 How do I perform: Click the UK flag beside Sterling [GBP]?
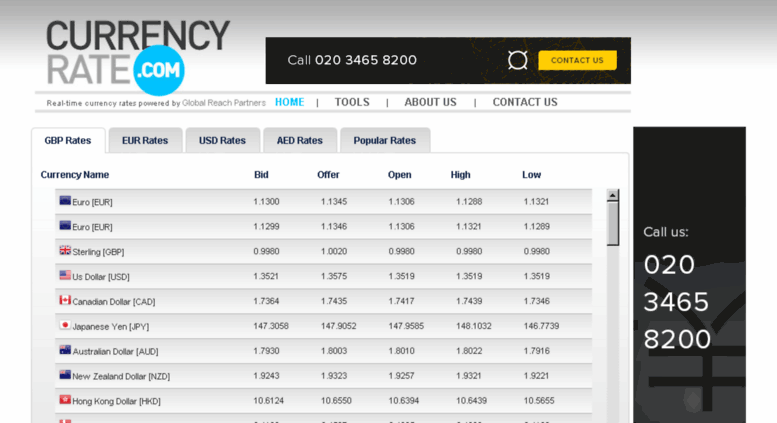65,250
